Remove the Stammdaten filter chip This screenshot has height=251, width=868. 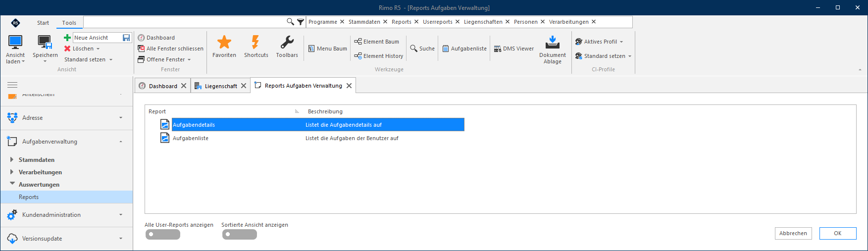(x=385, y=22)
